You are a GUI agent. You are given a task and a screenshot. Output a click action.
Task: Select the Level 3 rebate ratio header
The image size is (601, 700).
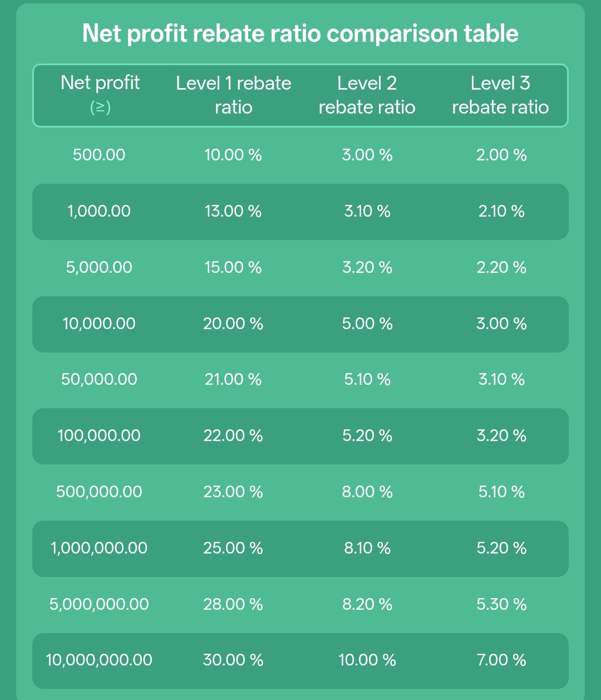click(500, 95)
